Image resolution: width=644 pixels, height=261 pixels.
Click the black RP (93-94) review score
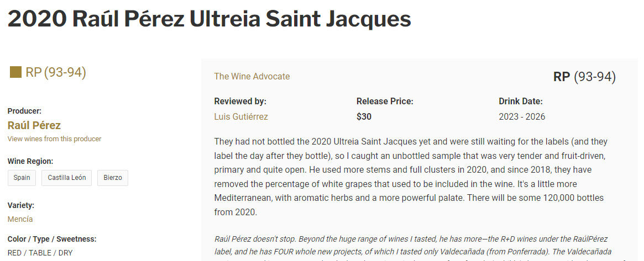point(584,77)
